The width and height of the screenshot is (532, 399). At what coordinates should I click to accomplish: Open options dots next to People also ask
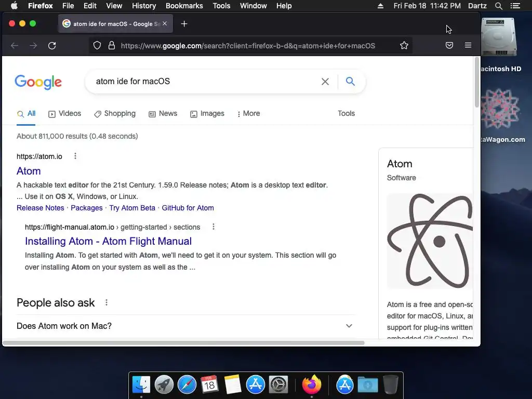click(106, 302)
